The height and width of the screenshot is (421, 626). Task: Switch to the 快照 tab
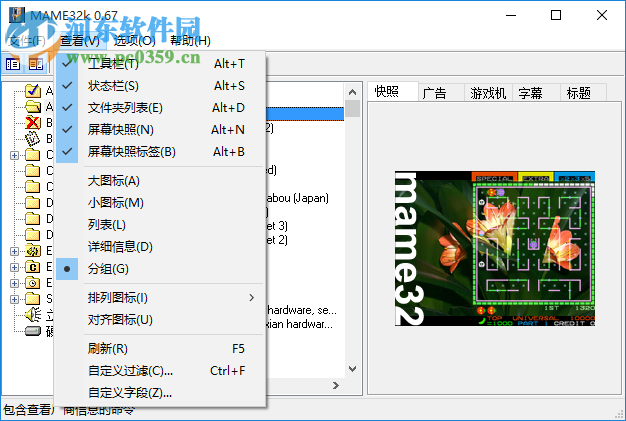click(392, 92)
